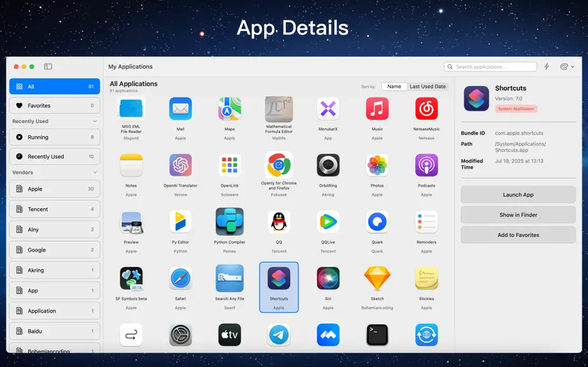The image size is (588, 367).
Task: Select the Search Any File icon
Action: tap(230, 278)
